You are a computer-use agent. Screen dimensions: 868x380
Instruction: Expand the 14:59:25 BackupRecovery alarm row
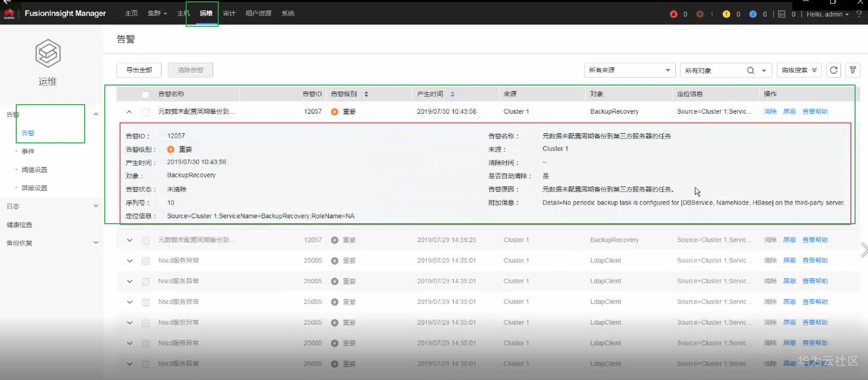tap(129, 240)
